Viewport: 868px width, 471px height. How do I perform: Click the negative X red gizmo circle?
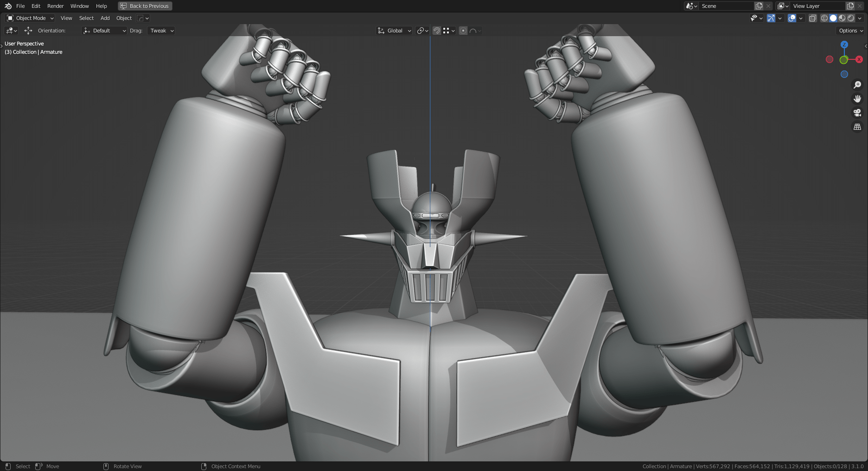point(830,59)
